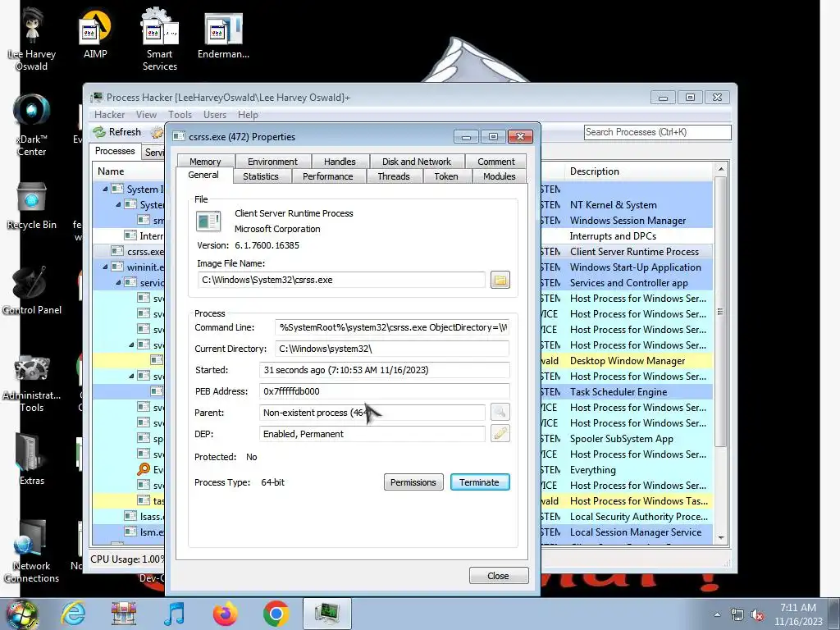Open the View menu
Viewport: 840px width, 630px height.
(x=146, y=115)
